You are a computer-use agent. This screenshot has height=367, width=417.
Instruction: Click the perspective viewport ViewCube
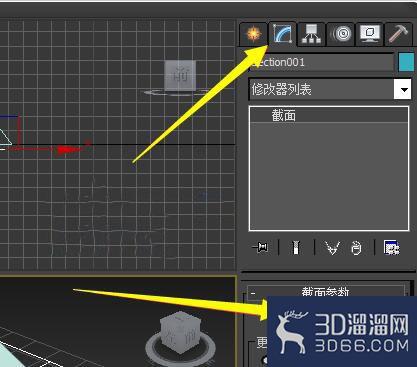181,332
